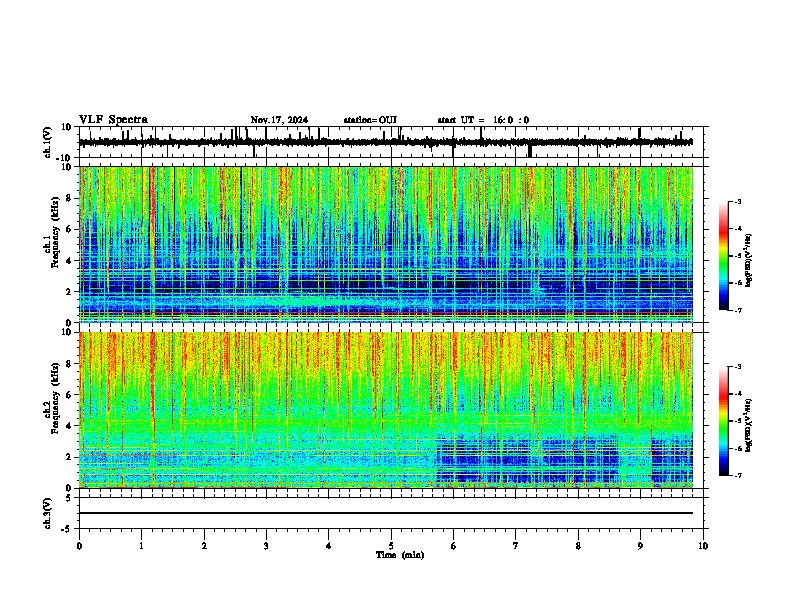Viewport: 792px width, 612px height.
Task: Click the "Time (min)" x-axis label
Action: (400, 555)
